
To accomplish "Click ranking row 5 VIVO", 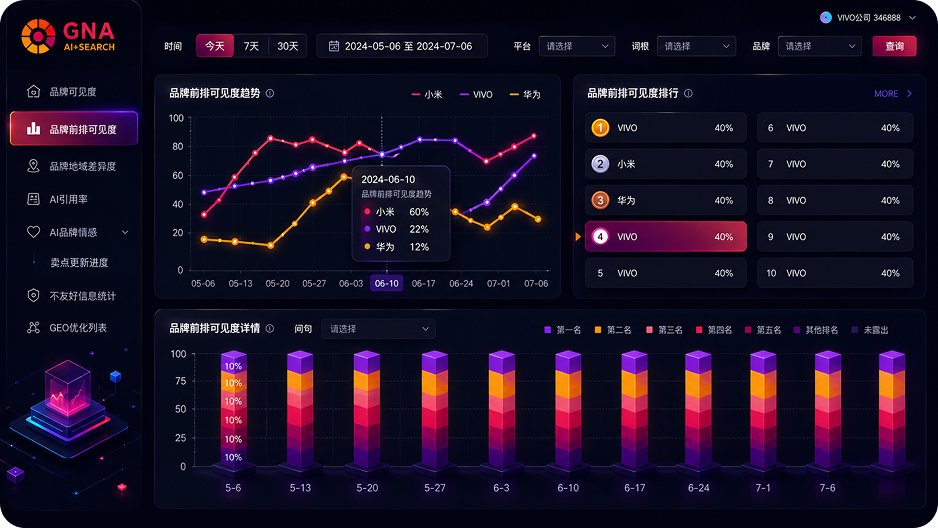I will (666, 273).
